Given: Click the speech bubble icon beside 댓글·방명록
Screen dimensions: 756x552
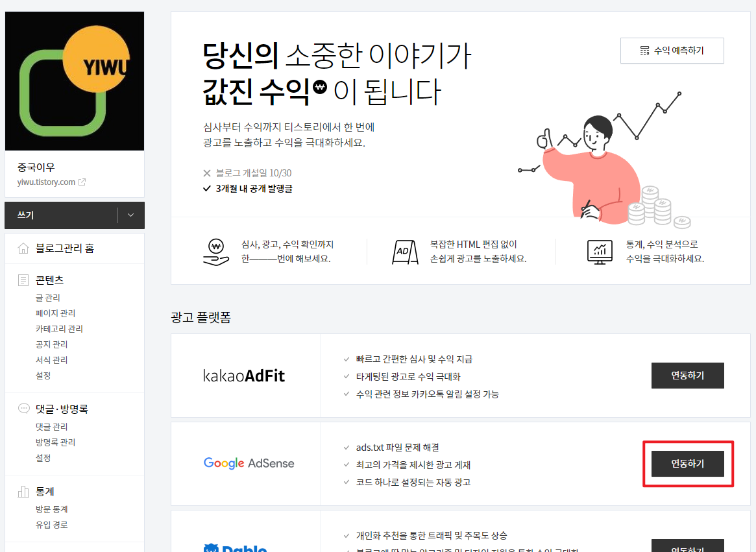Looking at the screenshot, I should click(23, 409).
